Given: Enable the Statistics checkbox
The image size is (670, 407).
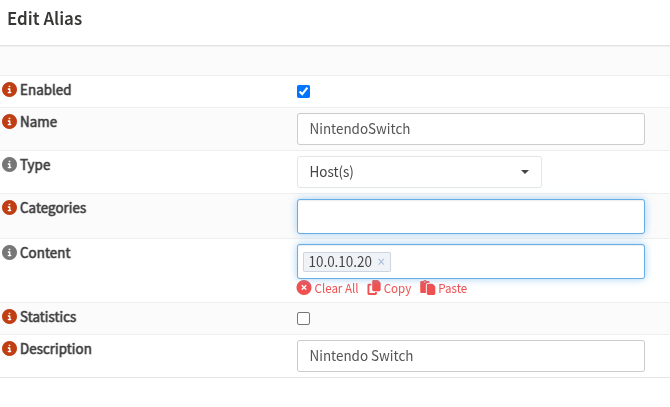Looking at the screenshot, I should (303, 318).
